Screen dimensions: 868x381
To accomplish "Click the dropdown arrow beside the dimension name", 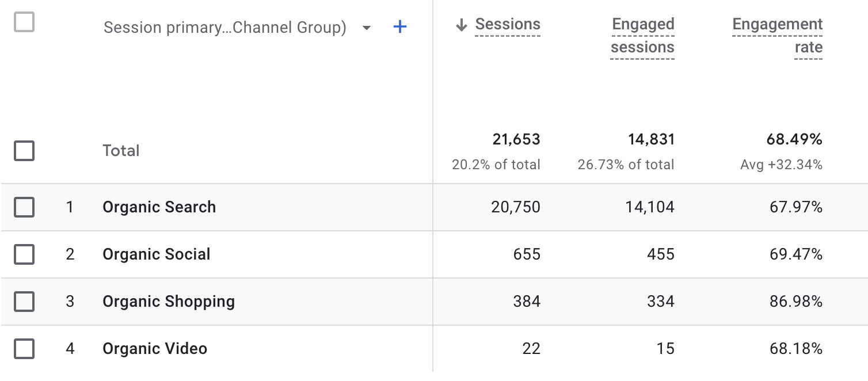I will [366, 27].
